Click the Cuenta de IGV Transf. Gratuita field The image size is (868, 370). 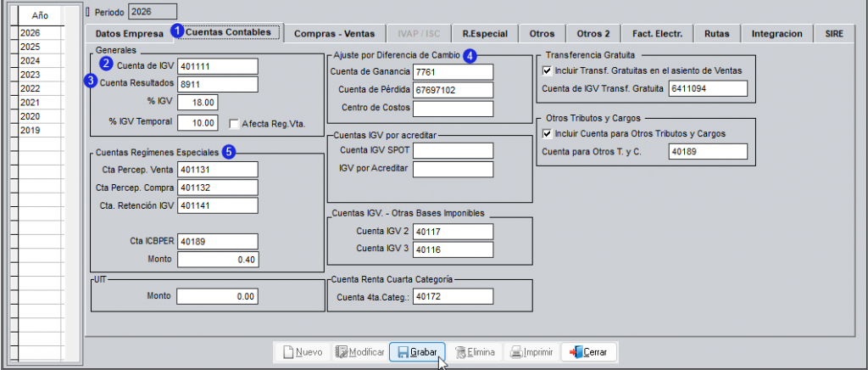tap(708, 88)
